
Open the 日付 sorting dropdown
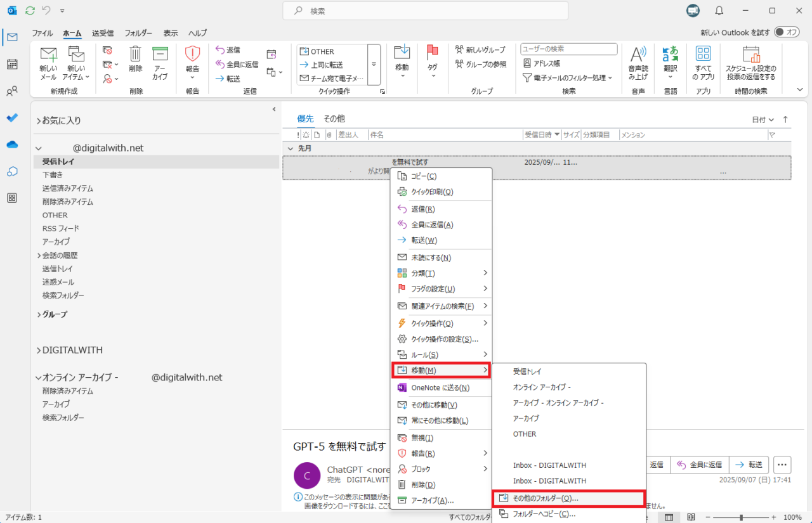[x=761, y=119]
